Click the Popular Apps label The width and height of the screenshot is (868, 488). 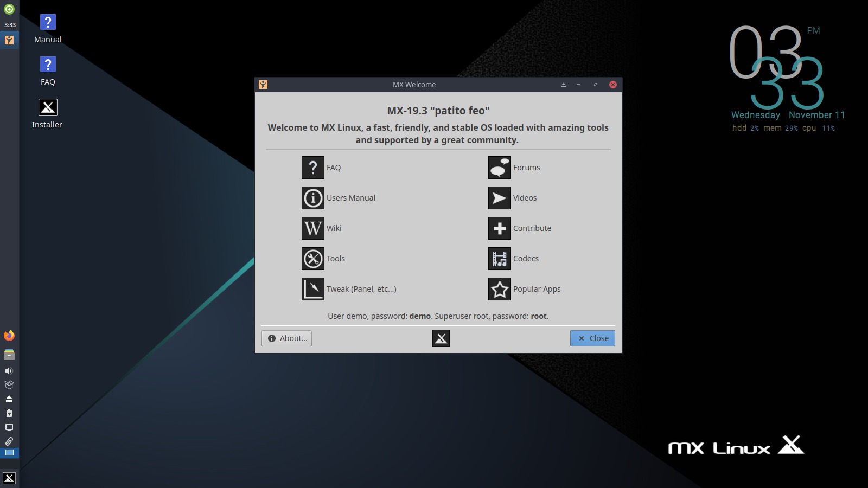tap(537, 289)
